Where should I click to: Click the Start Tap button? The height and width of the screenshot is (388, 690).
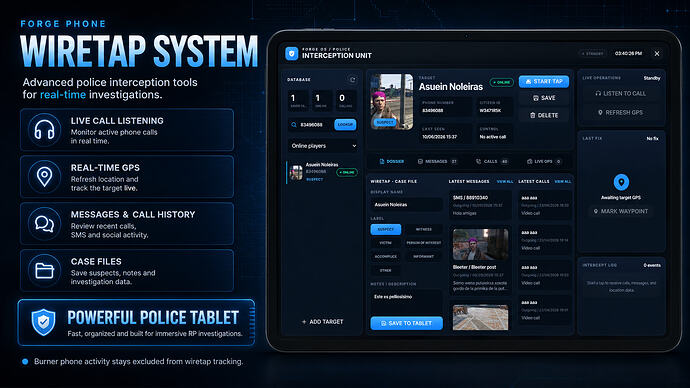[x=544, y=81]
